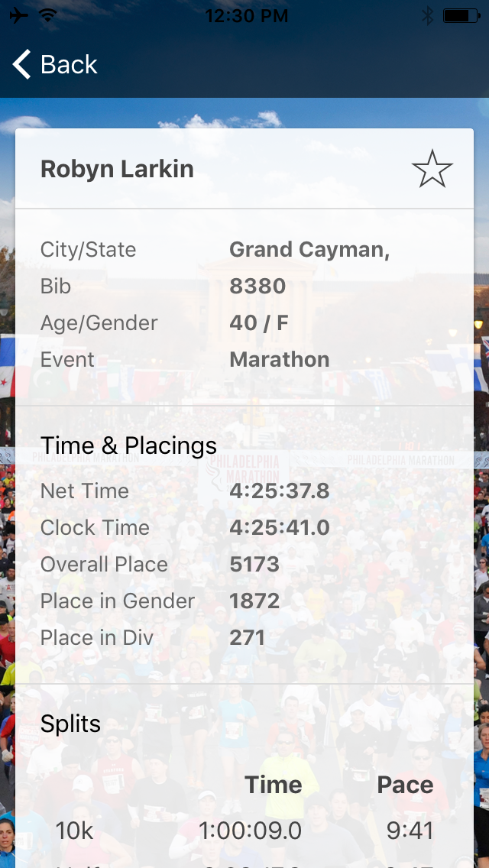Tap the favorite star icon

[x=432, y=169]
